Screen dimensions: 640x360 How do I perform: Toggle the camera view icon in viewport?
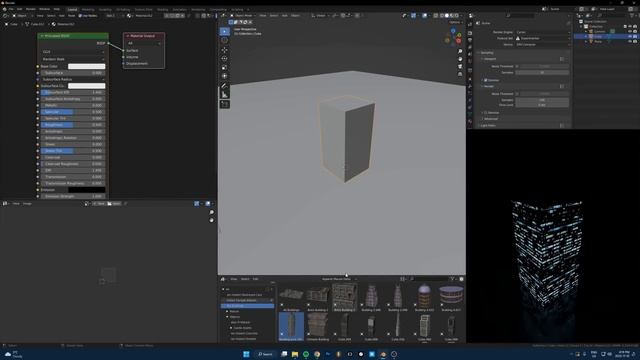pyautogui.click(x=460, y=66)
